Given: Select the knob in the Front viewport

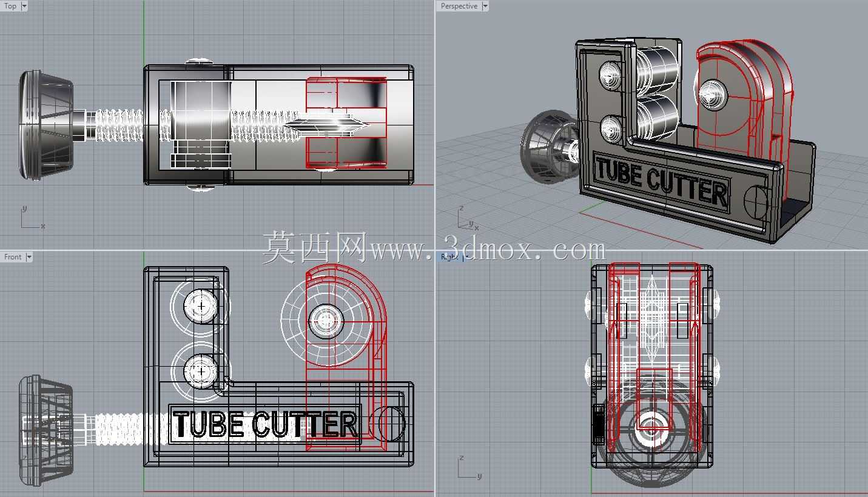Looking at the screenshot, I should coord(46,430).
